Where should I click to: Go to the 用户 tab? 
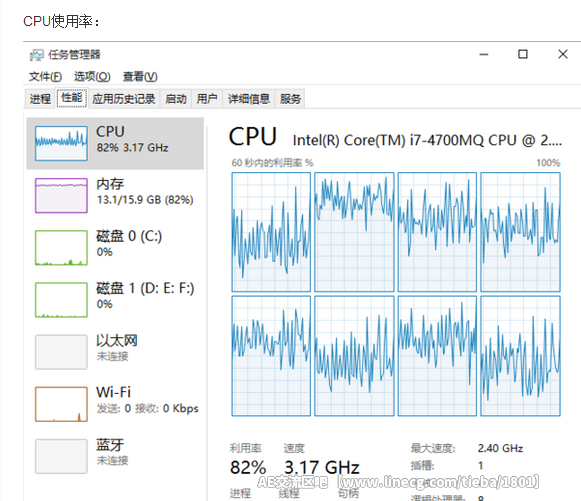click(x=207, y=99)
